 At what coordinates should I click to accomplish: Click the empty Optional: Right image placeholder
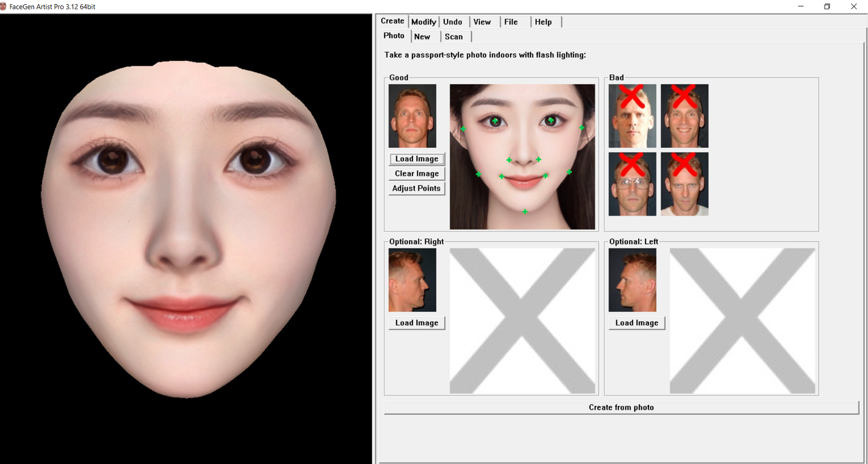point(522,321)
